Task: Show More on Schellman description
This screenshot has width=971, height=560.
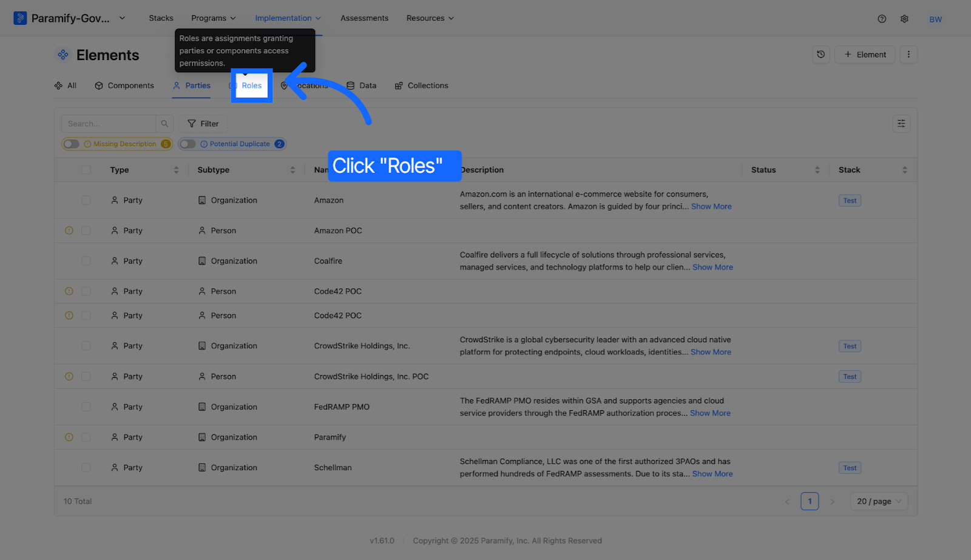Action: coord(712,474)
